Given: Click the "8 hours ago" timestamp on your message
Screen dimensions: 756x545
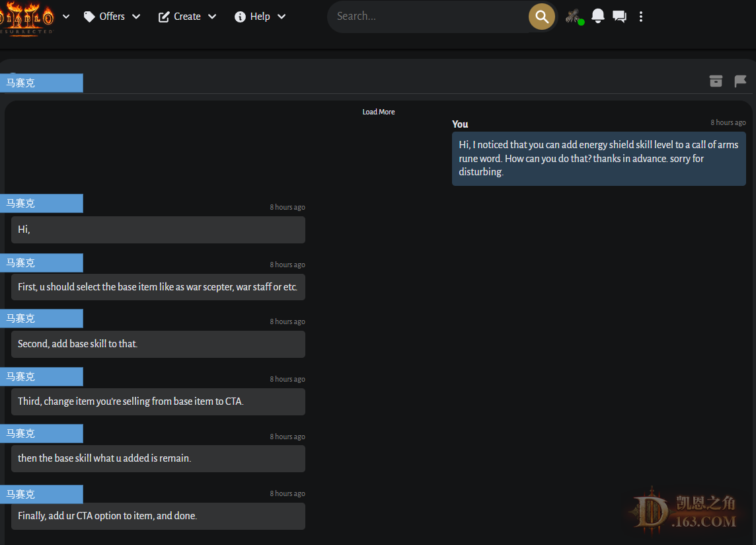Looking at the screenshot, I should coord(728,122).
